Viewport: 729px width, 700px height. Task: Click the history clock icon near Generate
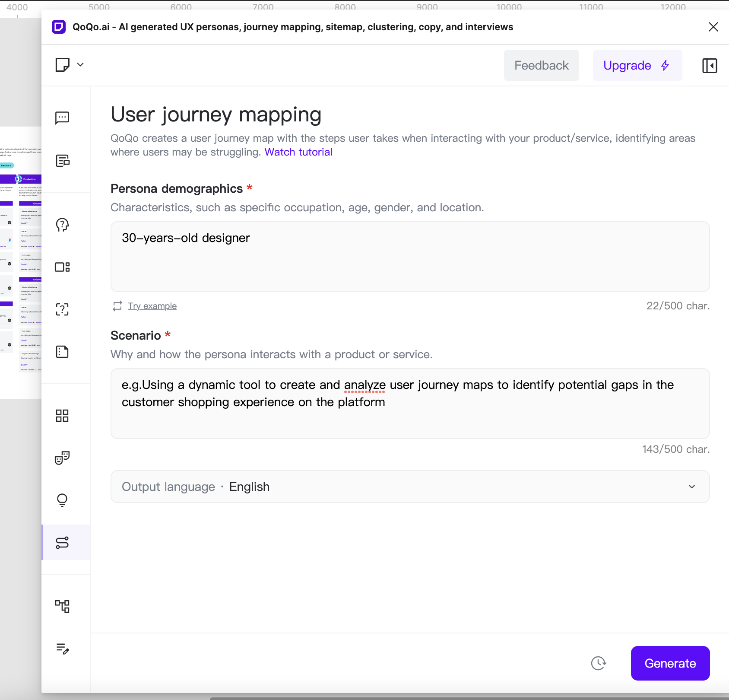(x=598, y=663)
